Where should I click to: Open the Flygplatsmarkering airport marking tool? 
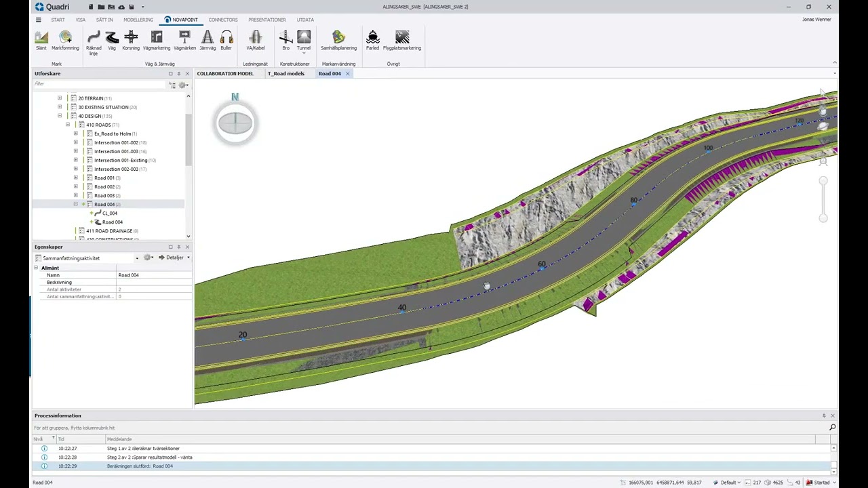(x=402, y=41)
